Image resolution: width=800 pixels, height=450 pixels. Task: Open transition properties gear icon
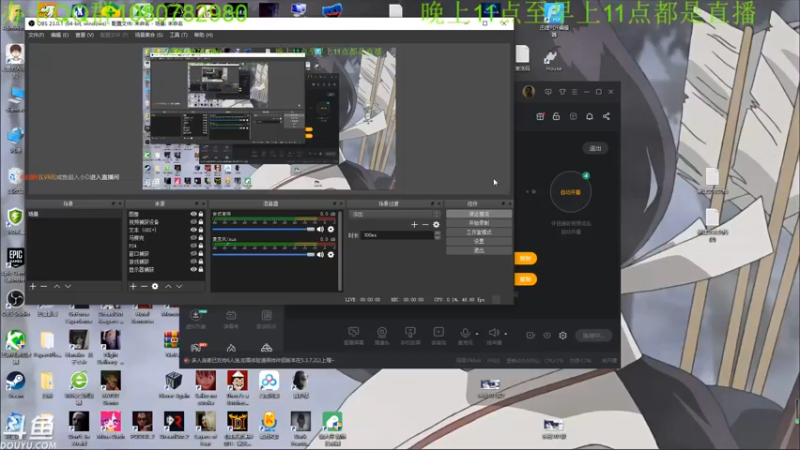click(x=436, y=224)
